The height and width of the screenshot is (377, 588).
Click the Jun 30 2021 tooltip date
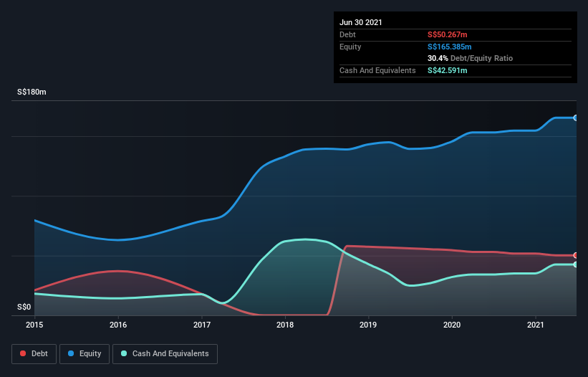[x=361, y=22]
